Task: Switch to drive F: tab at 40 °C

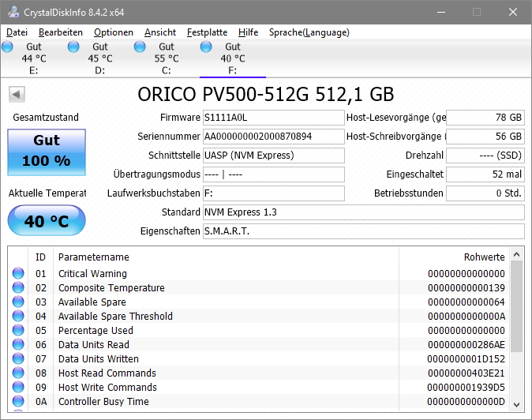Action: (x=233, y=58)
